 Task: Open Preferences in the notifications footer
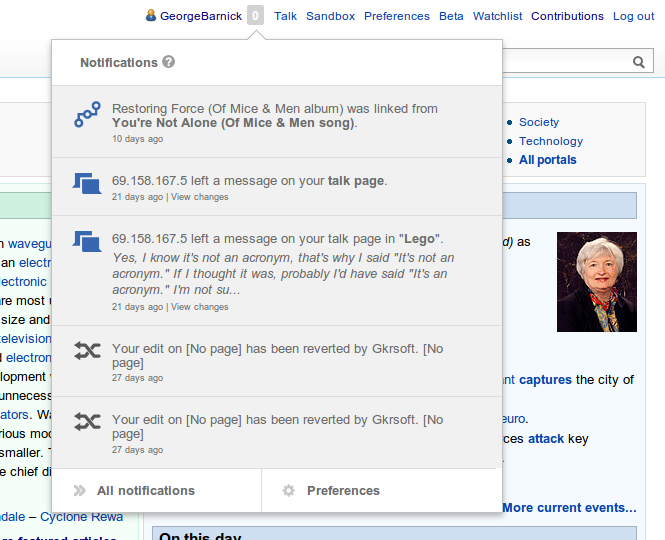343,491
